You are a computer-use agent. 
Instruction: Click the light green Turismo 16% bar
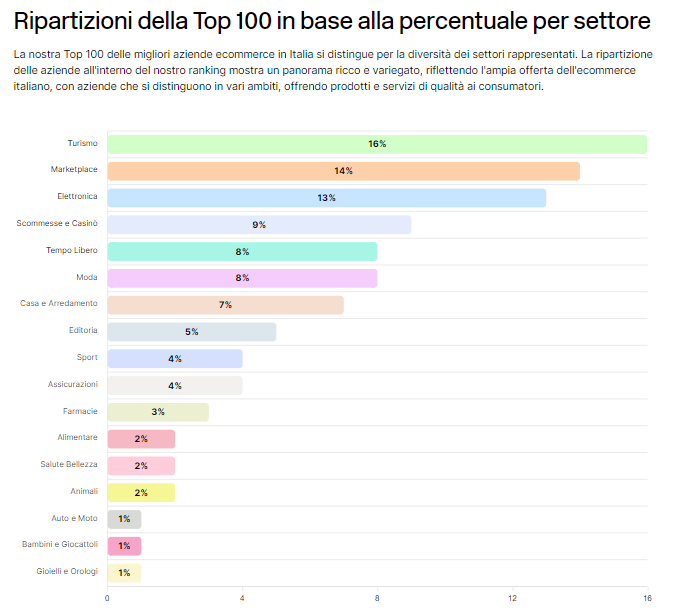[376, 144]
